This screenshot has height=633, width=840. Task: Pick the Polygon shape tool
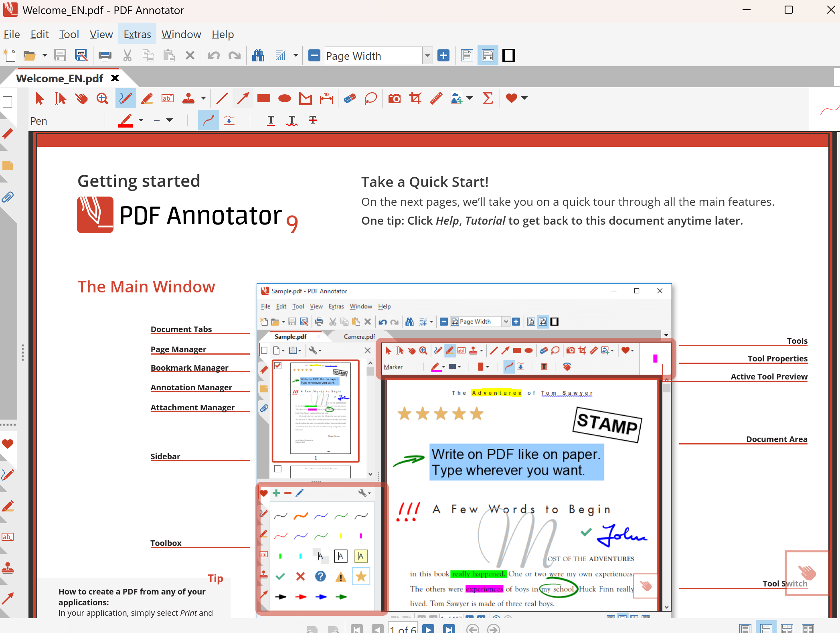(306, 98)
